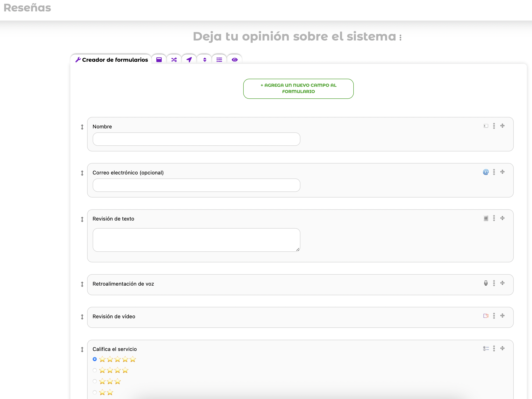
Task: Click the up-down sort arrows tab icon
Action: tap(205, 60)
